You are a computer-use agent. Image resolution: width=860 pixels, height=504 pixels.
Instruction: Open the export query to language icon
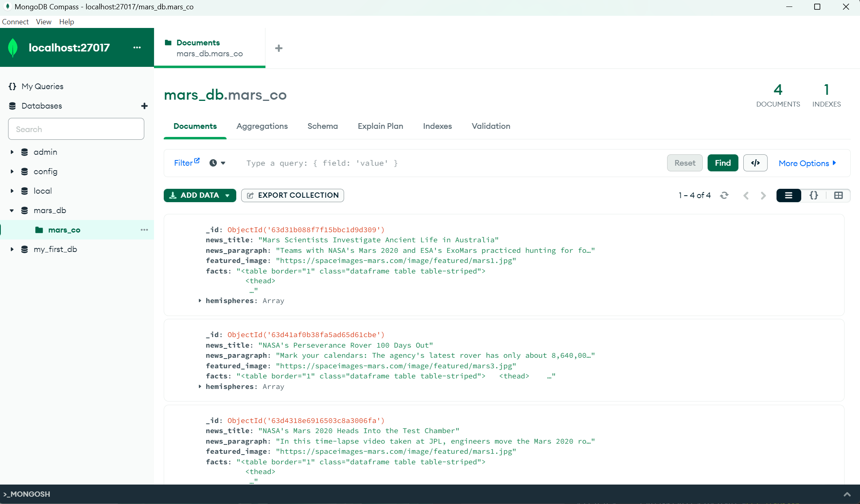point(755,163)
